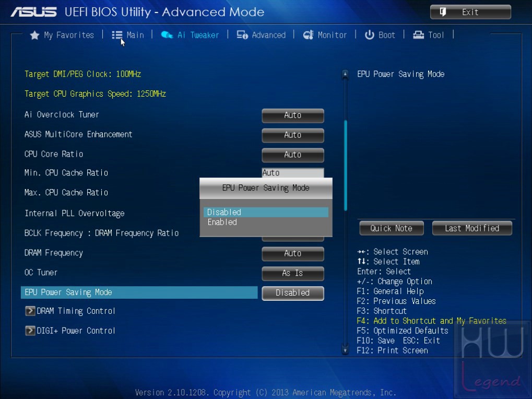Open ASUS MultiCore Enhancement dropdown
This screenshot has height=399, width=532.
[293, 135]
